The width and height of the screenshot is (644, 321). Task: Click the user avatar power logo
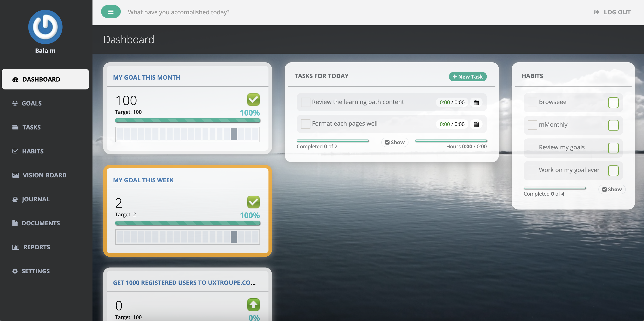tap(45, 27)
